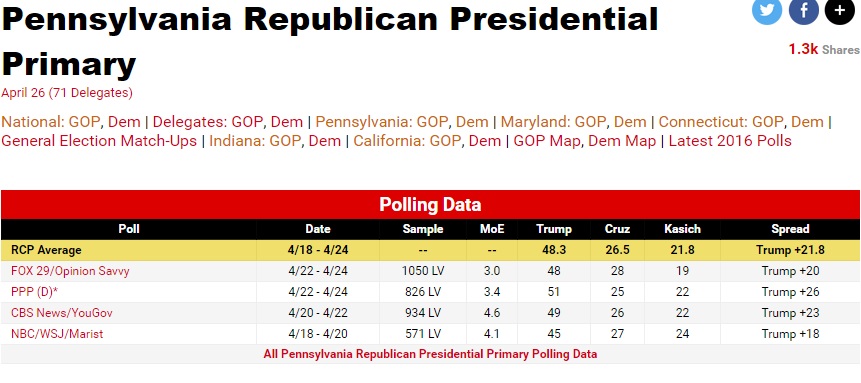Open Pennsylvania Dem polls link
The width and height of the screenshot is (861, 383).
pos(473,121)
